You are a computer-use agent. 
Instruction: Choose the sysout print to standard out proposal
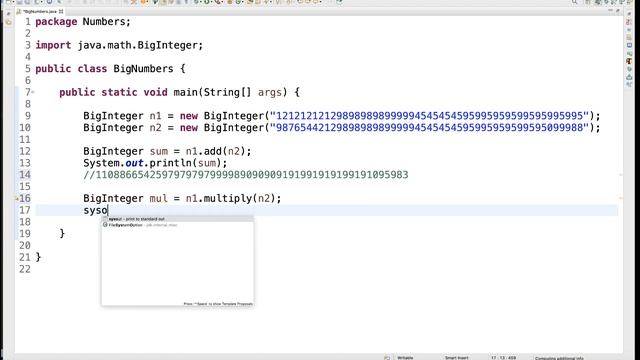click(x=177, y=219)
